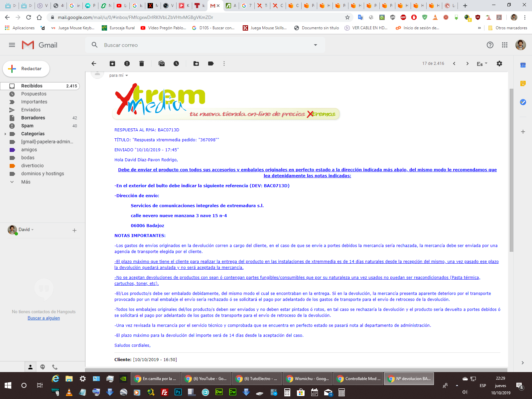
Task: Open search options dropdown arrow
Action: 316,45
